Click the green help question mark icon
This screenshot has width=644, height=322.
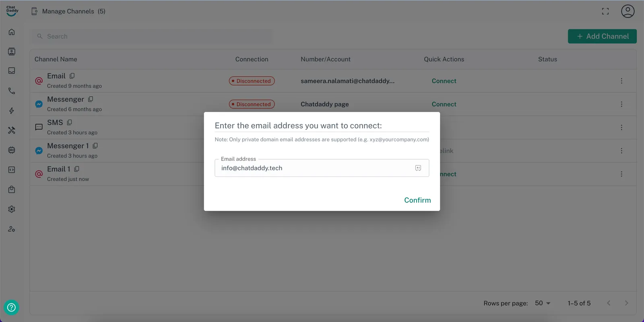pyautogui.click(x=11, y=307)
